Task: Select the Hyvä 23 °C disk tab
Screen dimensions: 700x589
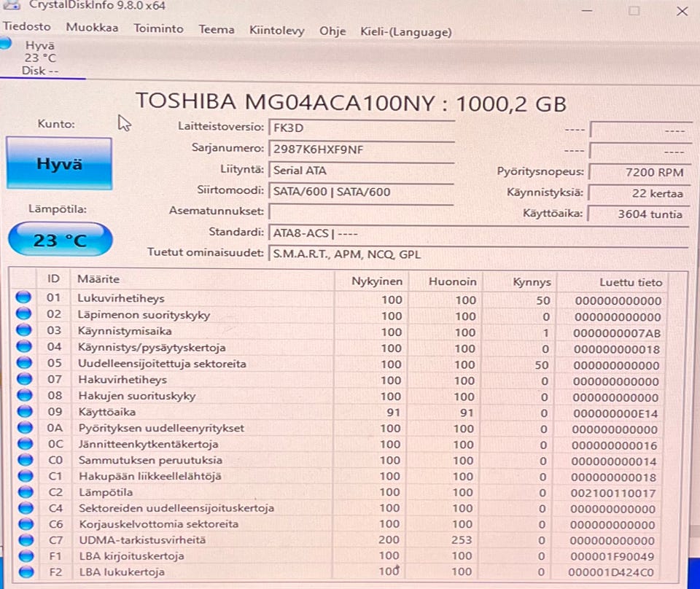Action: click(40, 58)
